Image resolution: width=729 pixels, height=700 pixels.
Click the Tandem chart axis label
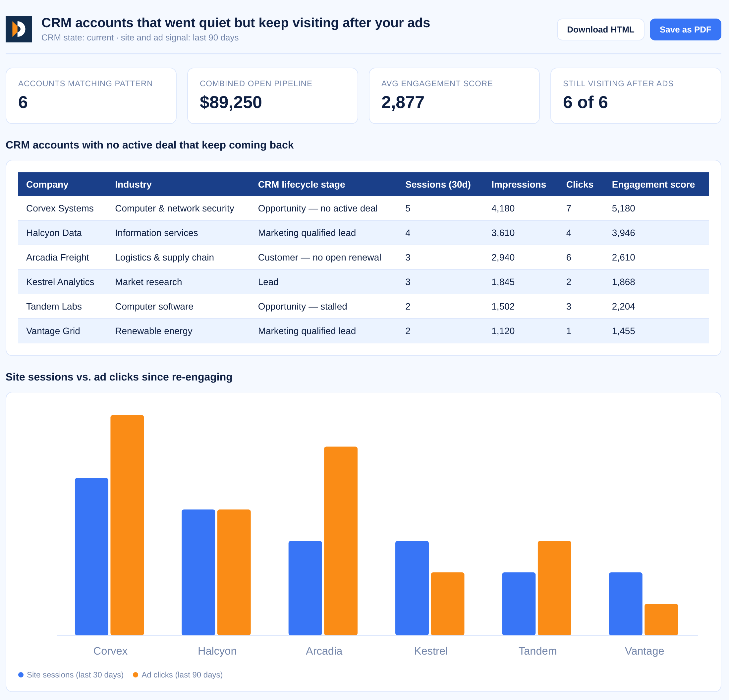[x=537, y=651]
